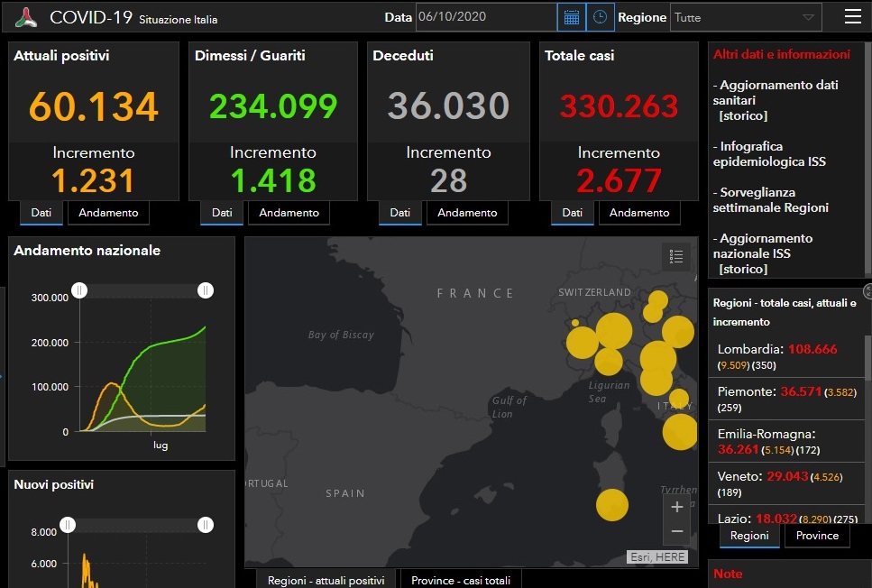Switch Attuali positivi card to Andamento

pos(109,213)
